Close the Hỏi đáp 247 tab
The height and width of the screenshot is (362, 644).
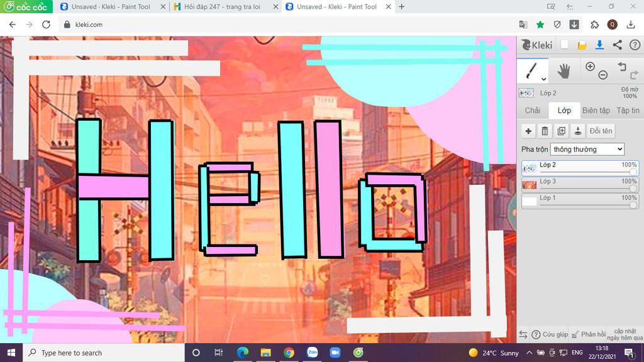tap(275, 6)
